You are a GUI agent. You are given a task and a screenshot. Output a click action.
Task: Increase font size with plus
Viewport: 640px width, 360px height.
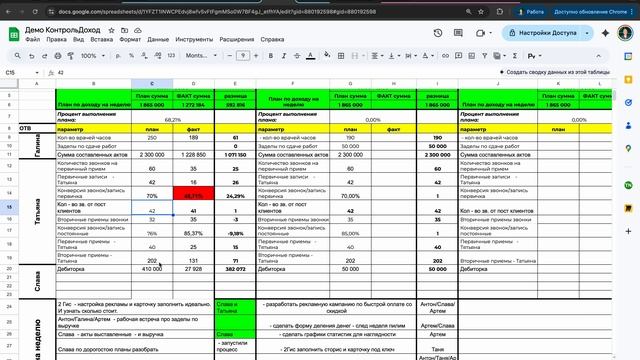point(256,56)
